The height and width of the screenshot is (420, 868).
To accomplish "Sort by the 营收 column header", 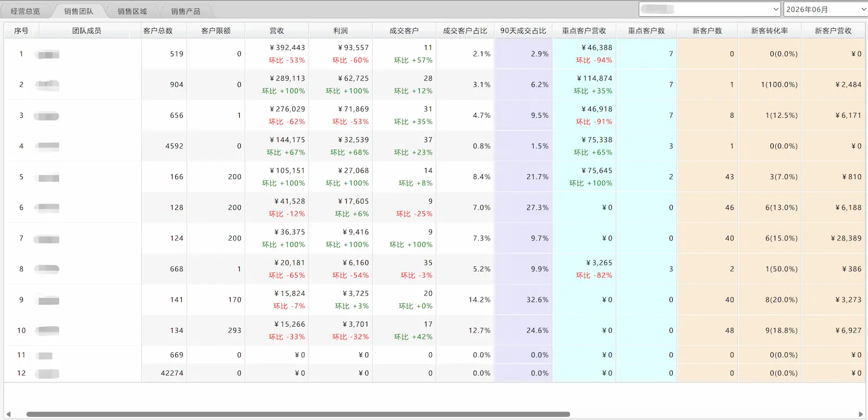I will 277,31.
